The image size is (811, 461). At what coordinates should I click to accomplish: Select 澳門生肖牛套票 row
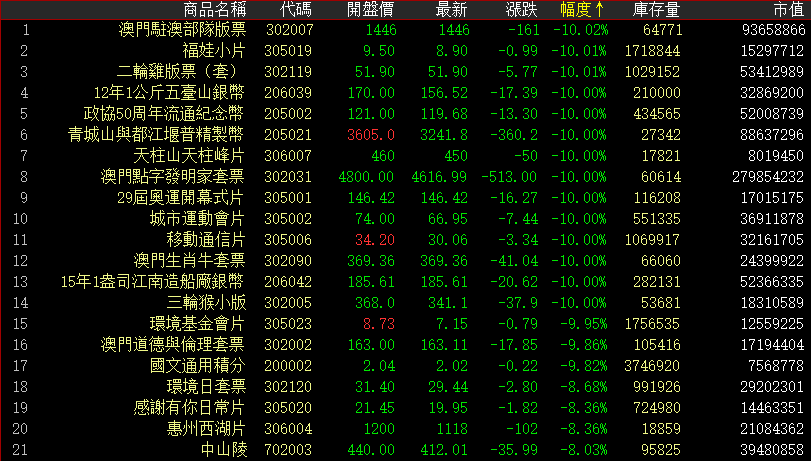point(406,261)
